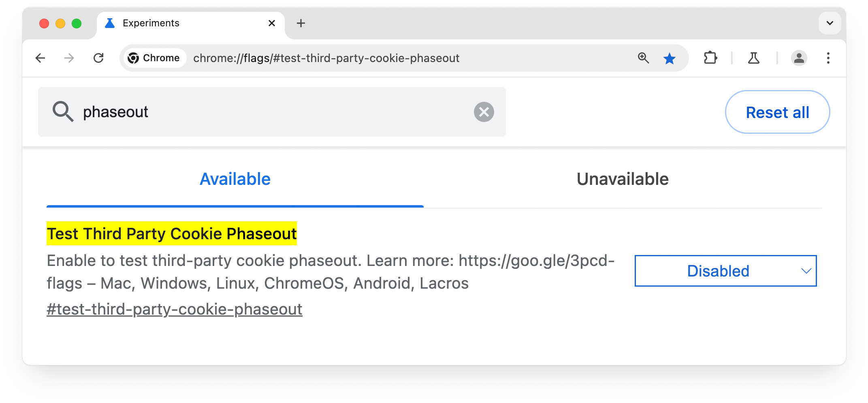Open the Disabled dropdown for the flag
This screenshot has width=868, height=403.
pos(725,271)
